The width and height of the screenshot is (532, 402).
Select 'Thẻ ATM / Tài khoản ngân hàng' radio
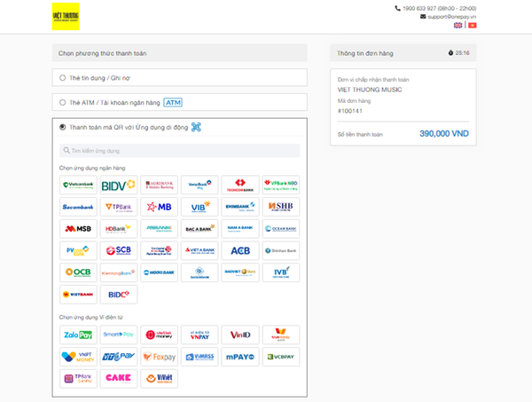pos(62,102)
